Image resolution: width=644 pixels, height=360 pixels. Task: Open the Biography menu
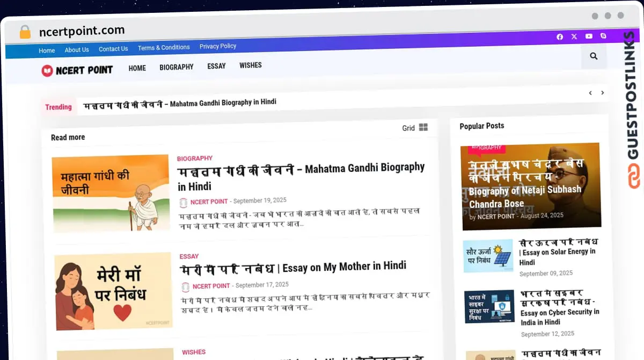pyautogui.click(x=176, y=67)
